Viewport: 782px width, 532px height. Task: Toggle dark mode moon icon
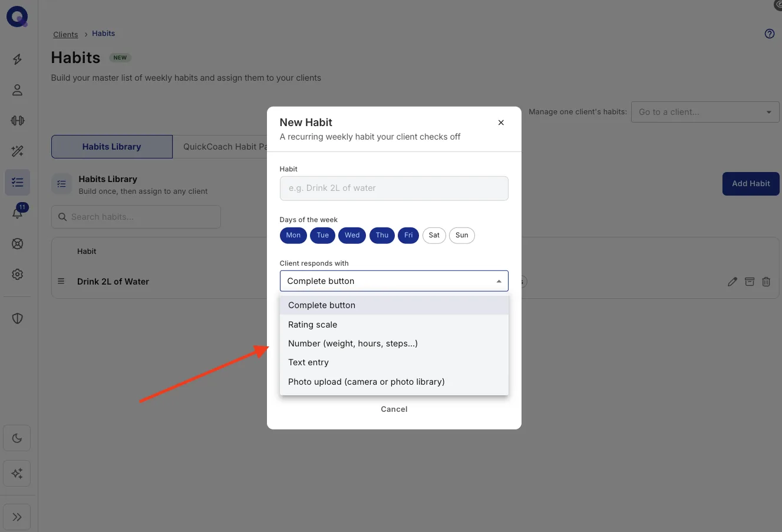tap(17, 438)
